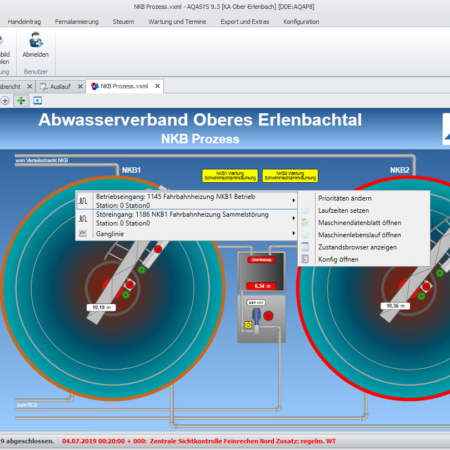Open the Handeintrag menu
This screenshot has width=450, height=450.
pos(24,22)
